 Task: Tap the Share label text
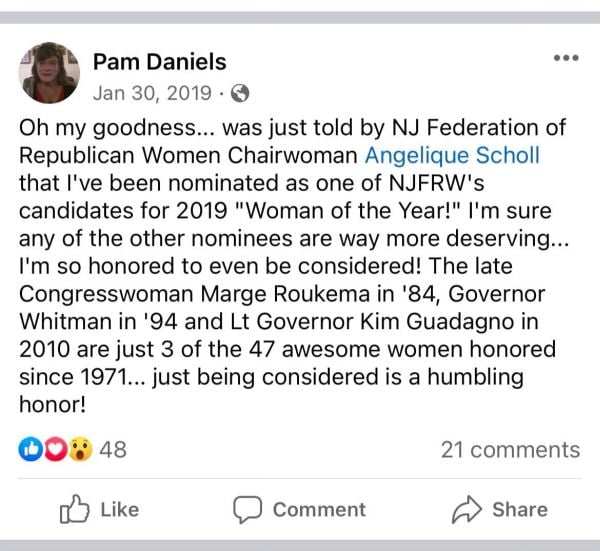pyautogui.click(x=519, y=509)
